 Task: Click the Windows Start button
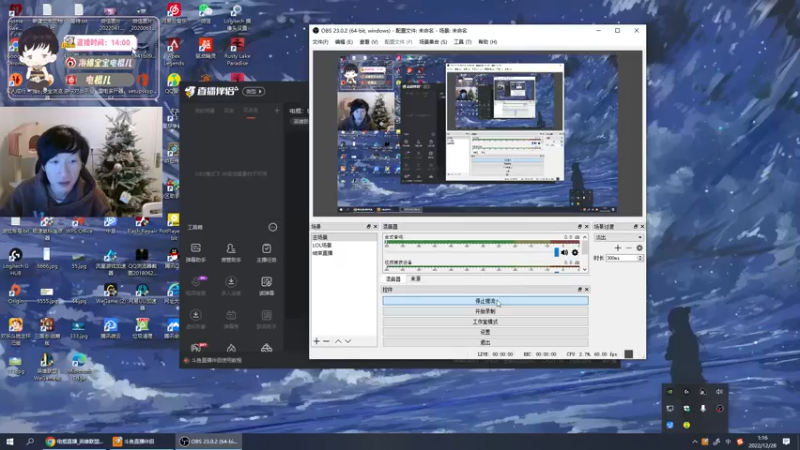tap(10, 441)
